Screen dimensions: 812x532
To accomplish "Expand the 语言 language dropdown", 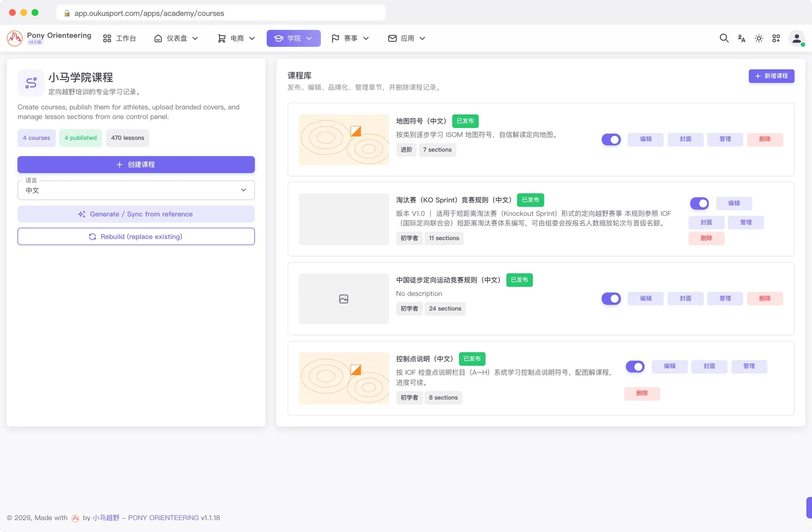I will (136, 190).
